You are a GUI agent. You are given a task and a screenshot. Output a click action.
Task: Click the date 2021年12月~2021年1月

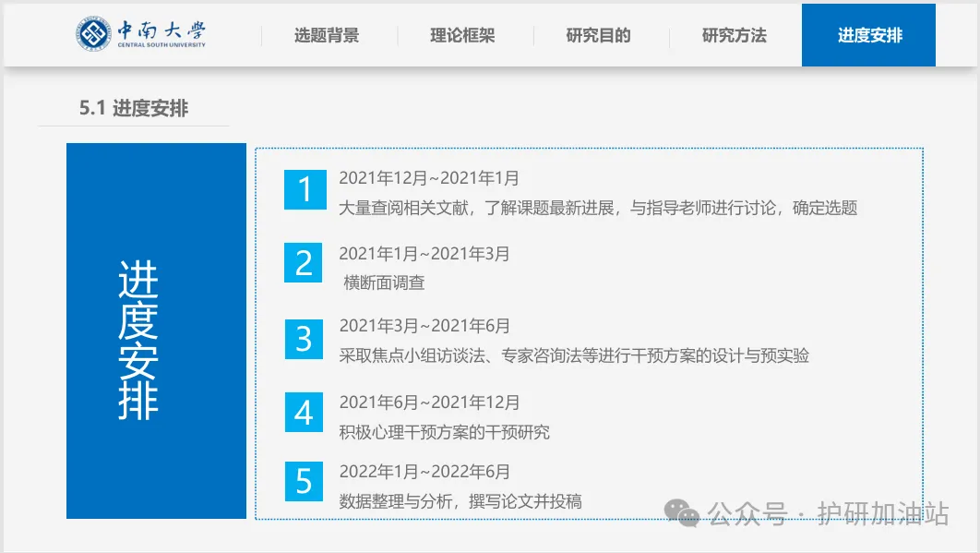429,178
